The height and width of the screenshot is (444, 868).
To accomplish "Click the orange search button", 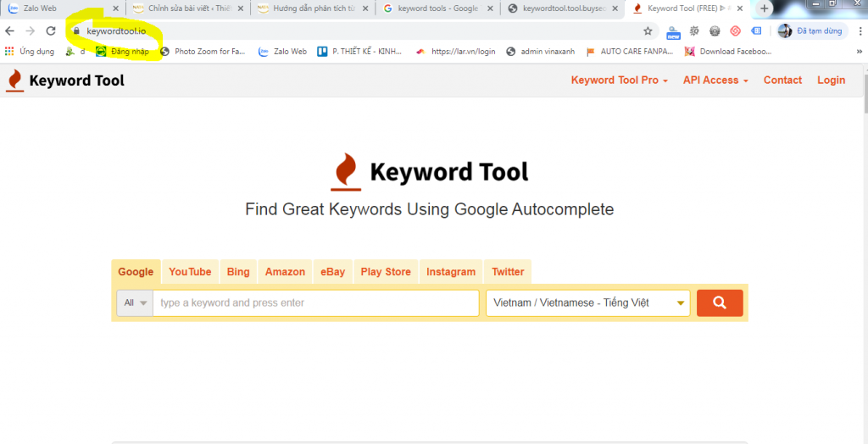I will 720,302.
